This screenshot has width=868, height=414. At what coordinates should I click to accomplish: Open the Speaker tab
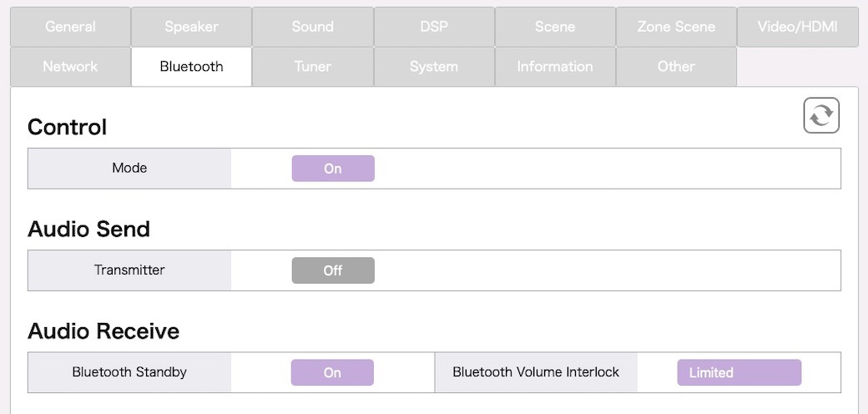pos(191,27)
